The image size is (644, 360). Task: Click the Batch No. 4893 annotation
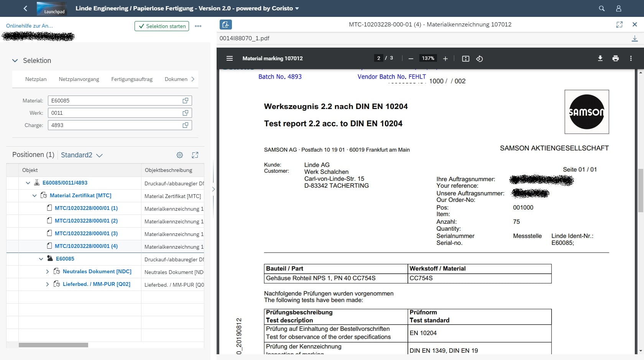click(280, 76)
